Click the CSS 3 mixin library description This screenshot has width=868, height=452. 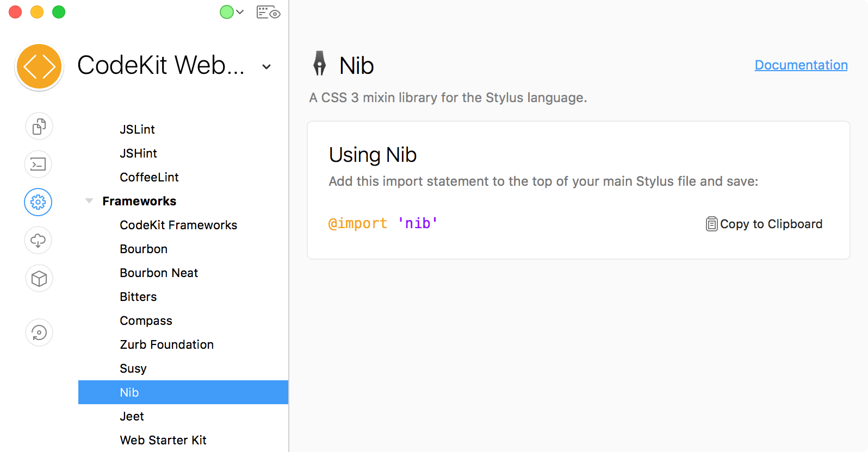point(448,98)
